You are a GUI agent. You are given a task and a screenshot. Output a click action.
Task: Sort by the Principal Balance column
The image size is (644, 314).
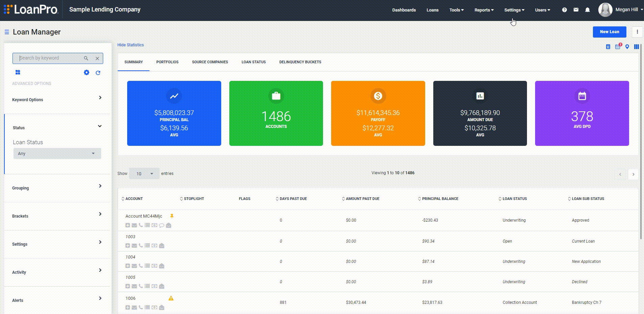point(438,199)
